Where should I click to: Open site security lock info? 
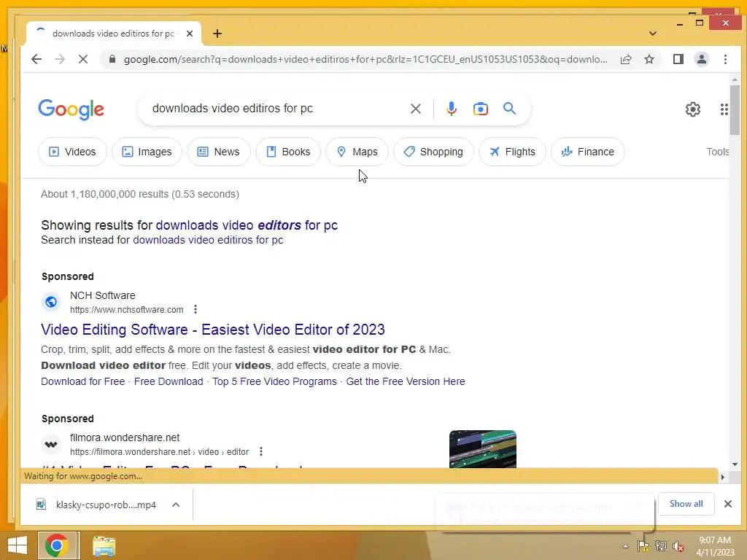[x=112, y=59]
